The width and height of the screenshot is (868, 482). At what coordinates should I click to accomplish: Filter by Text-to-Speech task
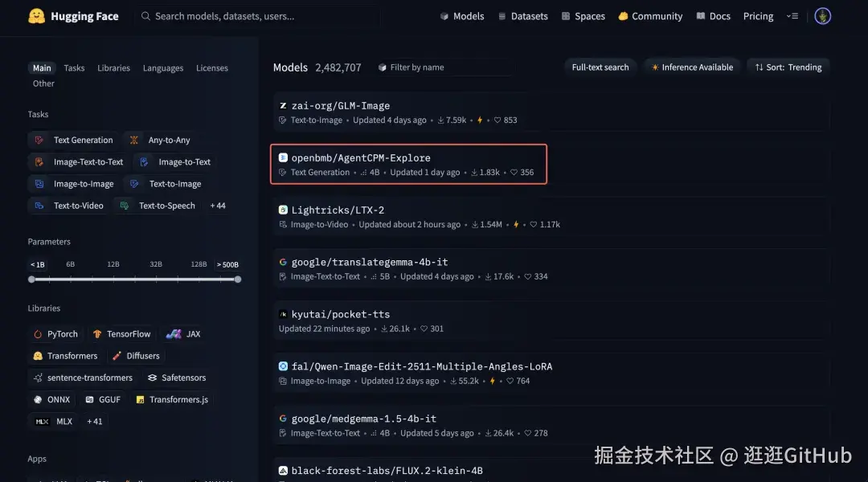(158, 206)
